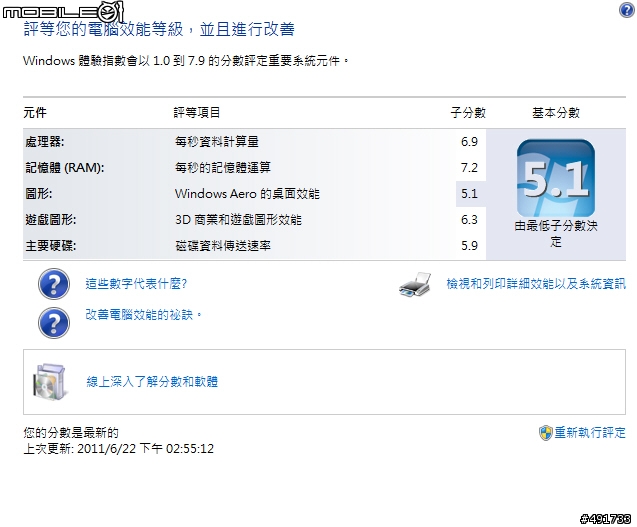
Task: Click 您的分數是最新的 status text
Action: pos(71,433)
